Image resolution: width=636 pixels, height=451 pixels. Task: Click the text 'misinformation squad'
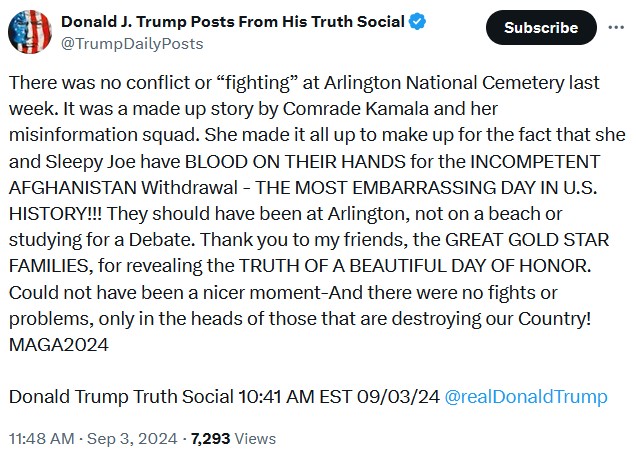[x=104, y=135]
